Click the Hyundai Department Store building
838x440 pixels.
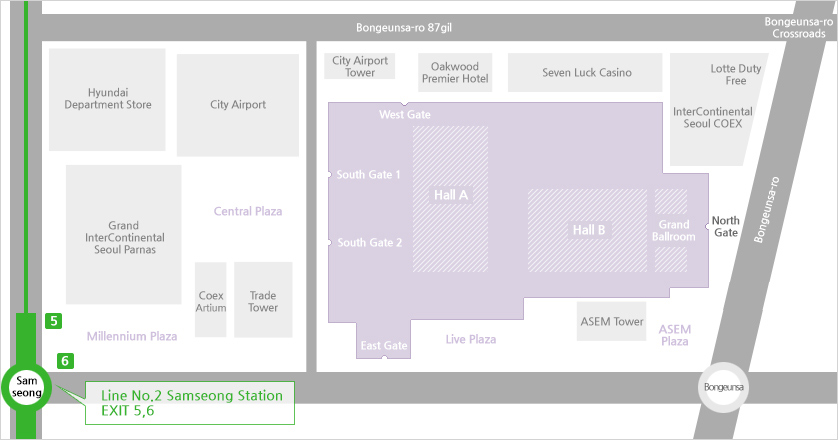[107, 99]
